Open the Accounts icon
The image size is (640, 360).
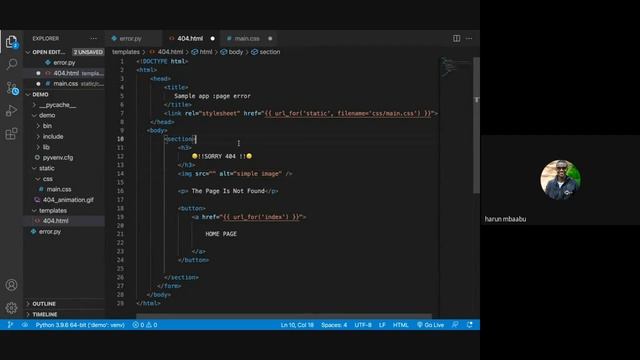point(11,284)
